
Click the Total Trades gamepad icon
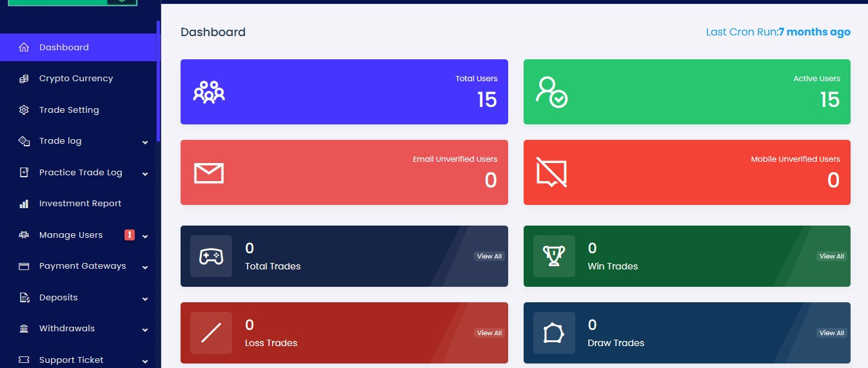[211, 257]
